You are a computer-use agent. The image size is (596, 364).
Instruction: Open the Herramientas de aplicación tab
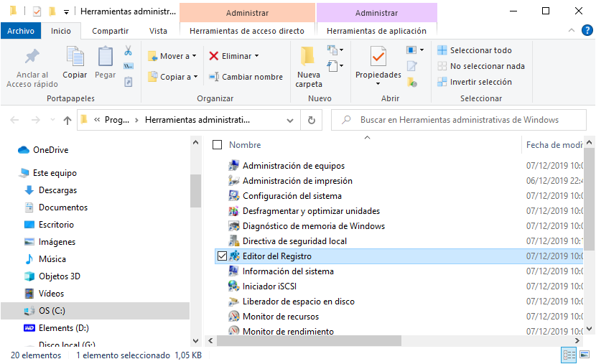(376, 31)
